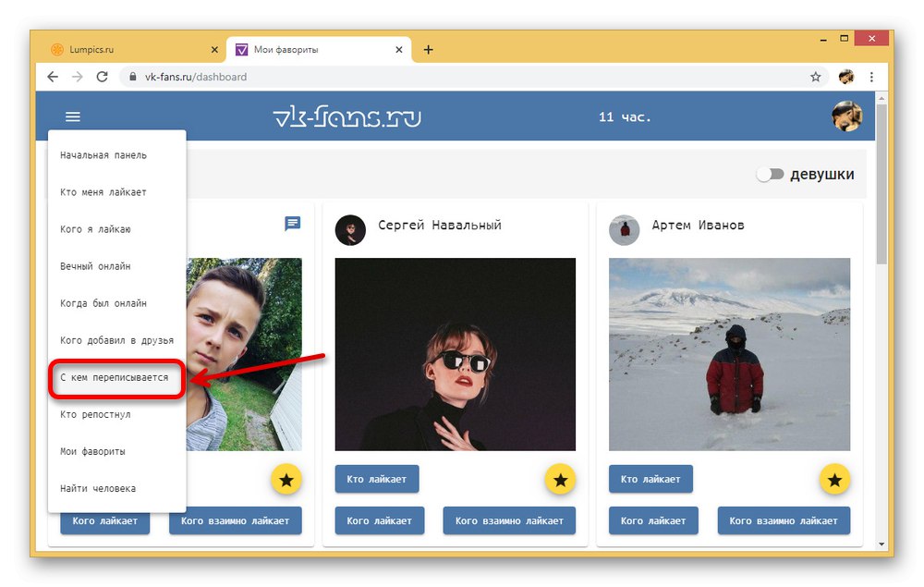This screenshot has width=924, height=587.
Task: Click the scrollbar down arrow
Action: pos(881,544)
